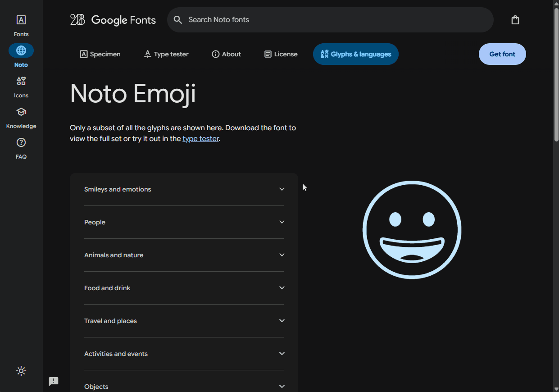Click the Google Fonts logo
559x392 pixels.
click(x=113, y=20)
